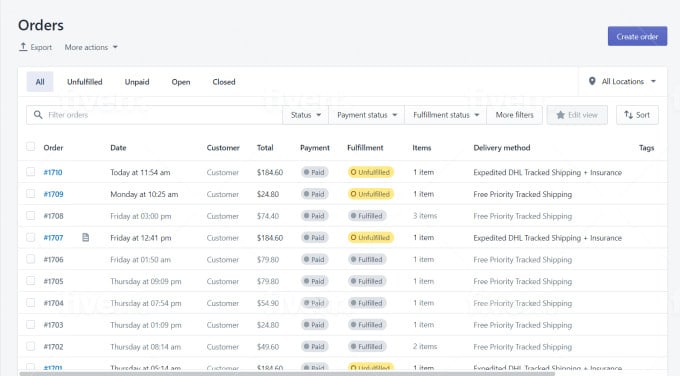Screen dimensions: 680x376
Task: Click the Export button
Action: coord(36,47)
